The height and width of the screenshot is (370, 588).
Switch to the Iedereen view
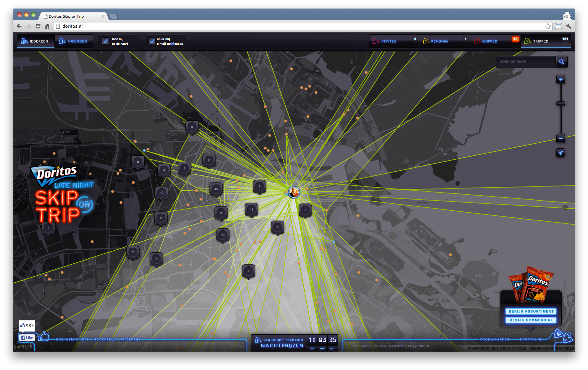(x=35, y=41)
